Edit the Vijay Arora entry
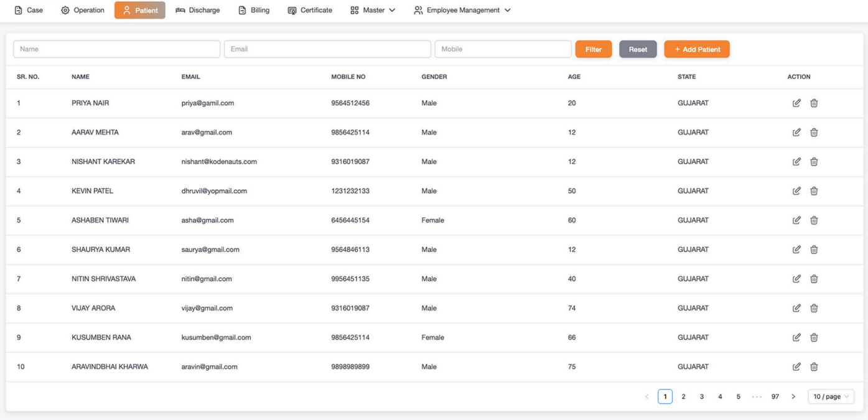 pos(796,308)
